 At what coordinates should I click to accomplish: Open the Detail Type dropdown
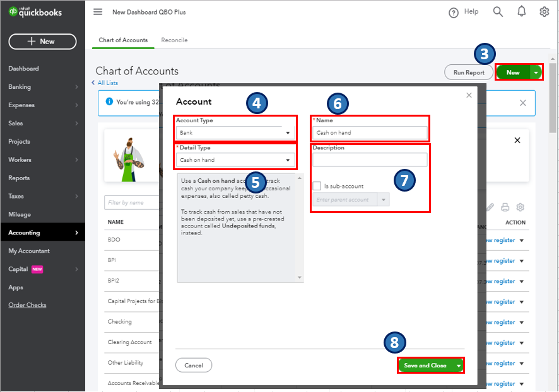235,160
